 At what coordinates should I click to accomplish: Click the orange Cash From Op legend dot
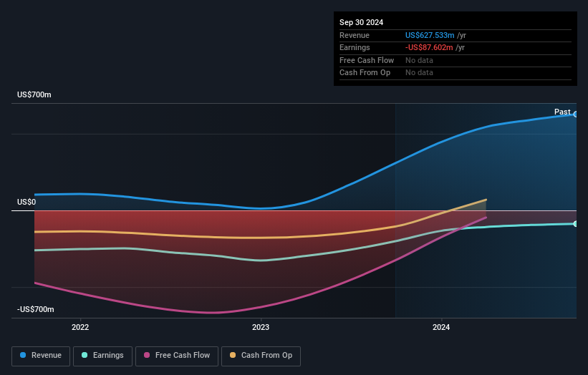pos(233,355)
